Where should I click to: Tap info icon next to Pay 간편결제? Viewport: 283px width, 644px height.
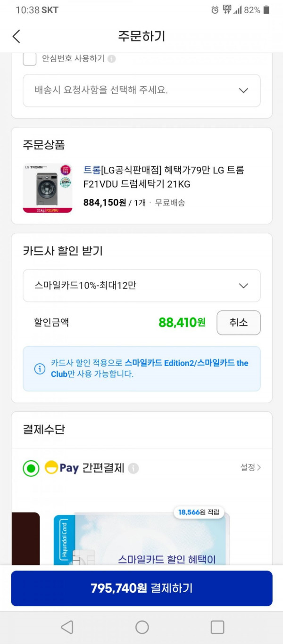[x=133, y=468]
